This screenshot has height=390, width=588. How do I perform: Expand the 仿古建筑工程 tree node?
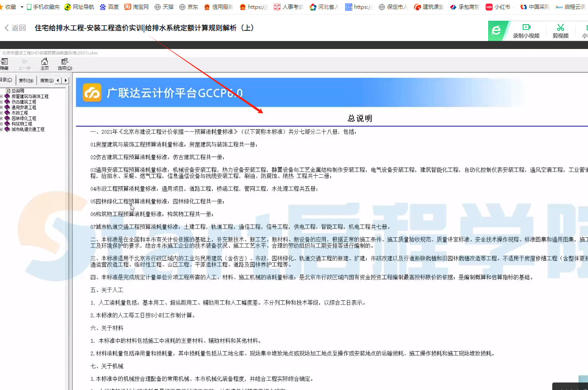pos(1,102)
